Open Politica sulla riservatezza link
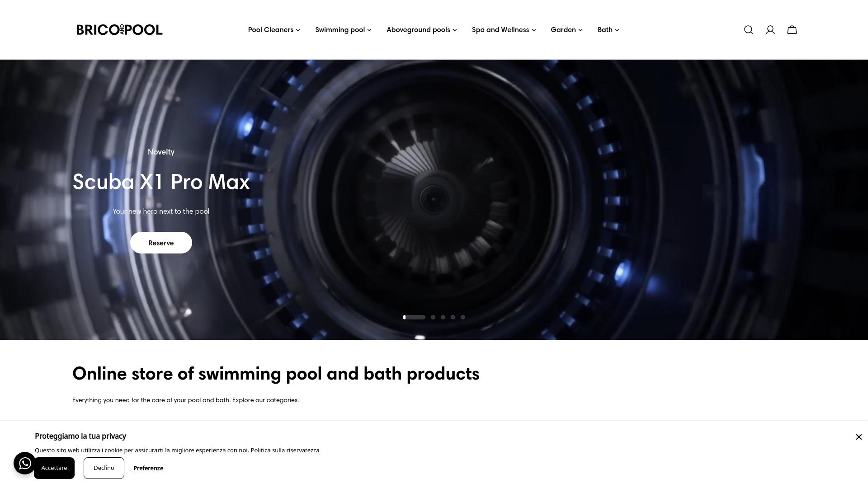Viewport: 868px width, 488px height. coord(285,450)
